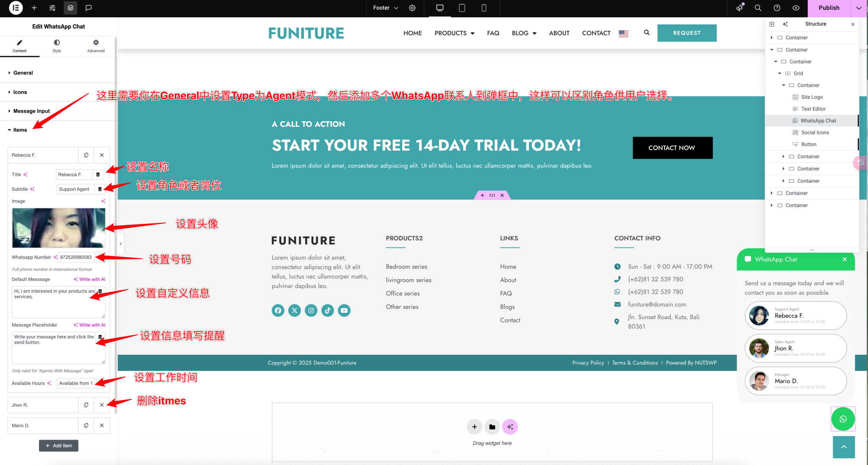Image resolution: width=868 pixels, height=465 pixels.
Task: Collapse the Items section
Action: [19, 130]
